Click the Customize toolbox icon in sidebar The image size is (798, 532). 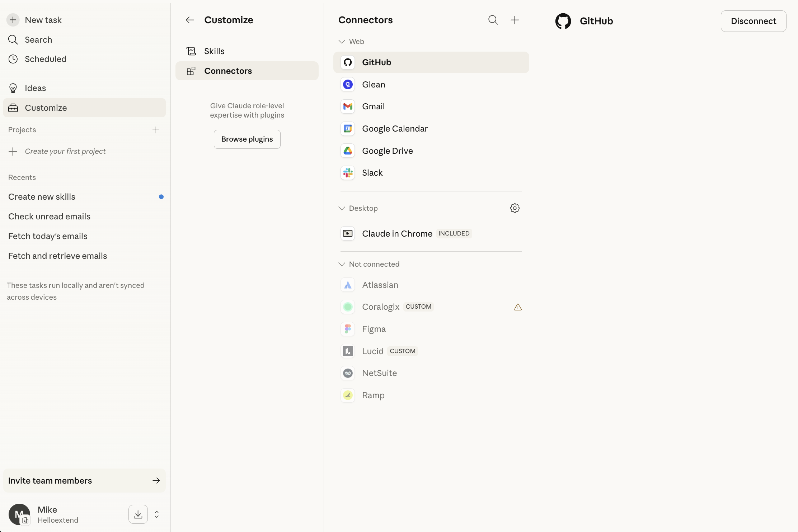coord(13,108)
